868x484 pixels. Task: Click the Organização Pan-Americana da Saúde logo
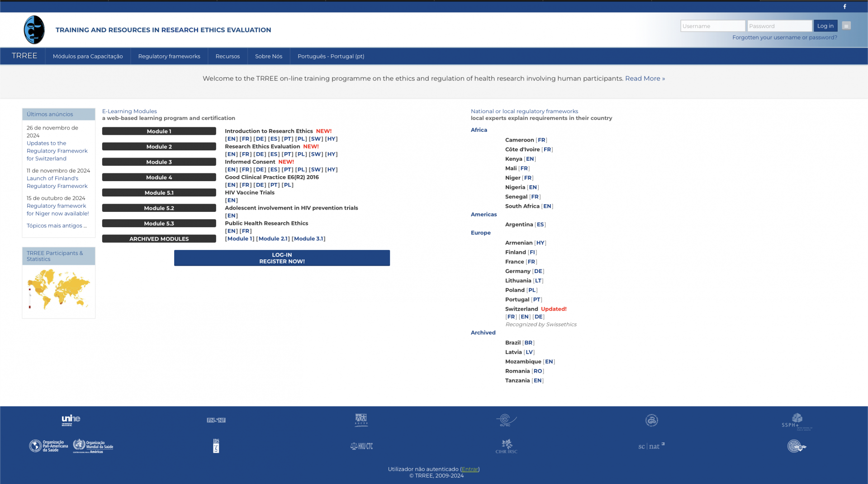(48, 446)
